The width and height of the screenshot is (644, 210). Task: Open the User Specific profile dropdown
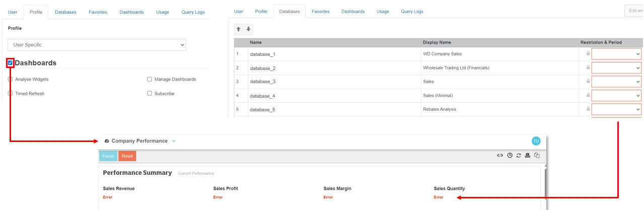point(97,45)
